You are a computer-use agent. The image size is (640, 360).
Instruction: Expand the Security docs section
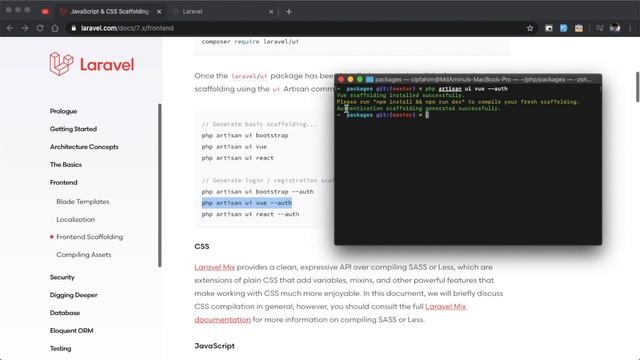pyautogui.click(x=62, y=278)
